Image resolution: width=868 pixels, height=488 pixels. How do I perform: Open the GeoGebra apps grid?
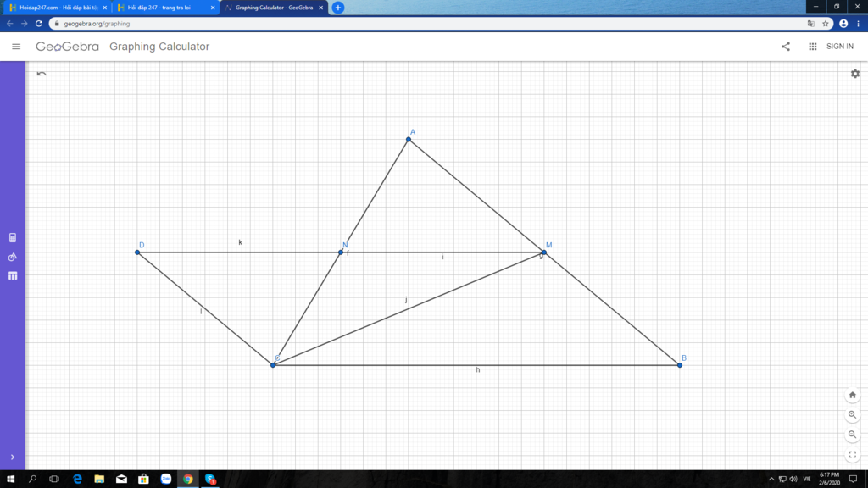pyautogui.click(x=813, y=47)
